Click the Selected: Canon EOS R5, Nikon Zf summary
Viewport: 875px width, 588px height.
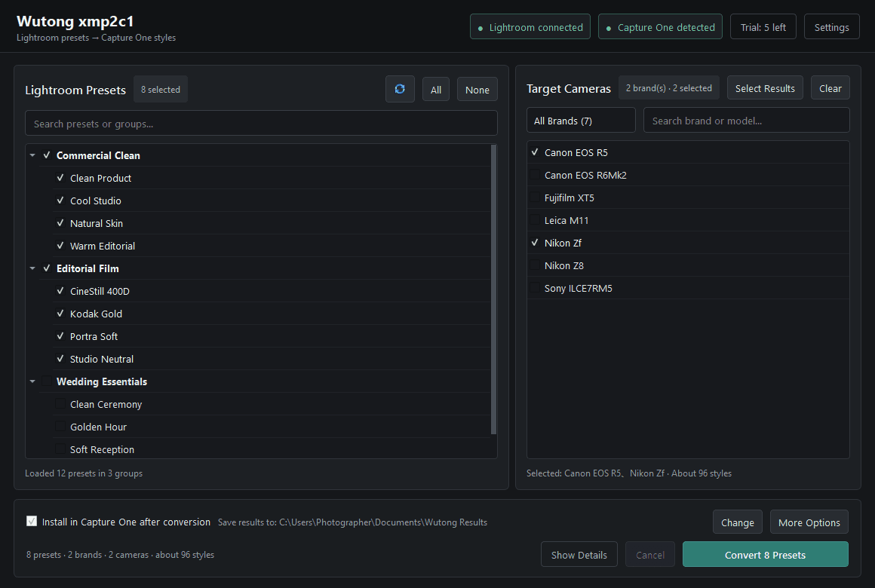pos(629,473)
